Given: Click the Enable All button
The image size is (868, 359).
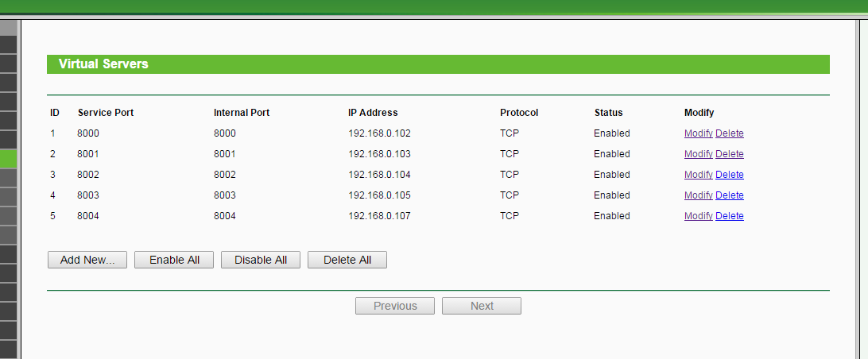Looking at the screenshot, I should coord(174,260).
